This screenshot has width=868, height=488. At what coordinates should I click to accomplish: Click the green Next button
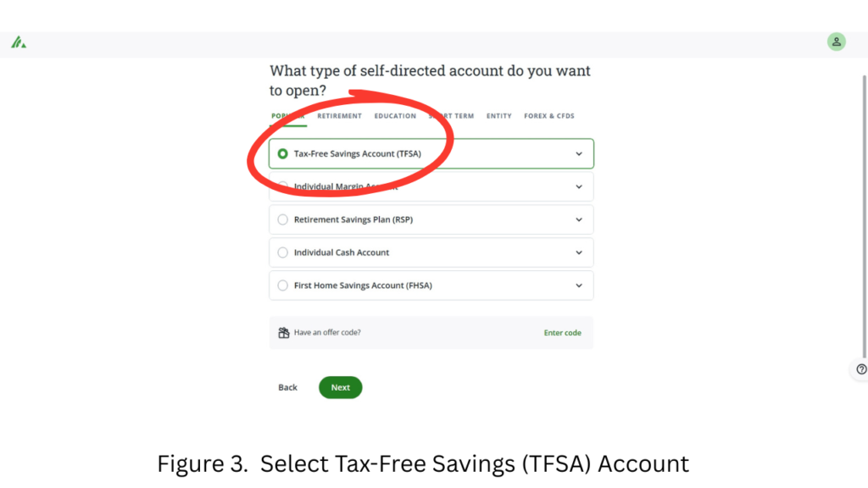click(x=340, y=387)
